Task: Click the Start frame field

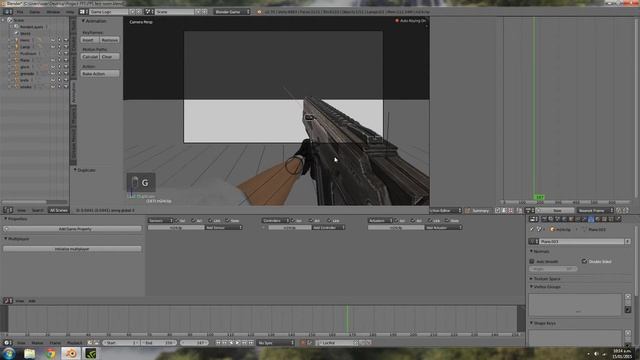Action: (121, 343)
